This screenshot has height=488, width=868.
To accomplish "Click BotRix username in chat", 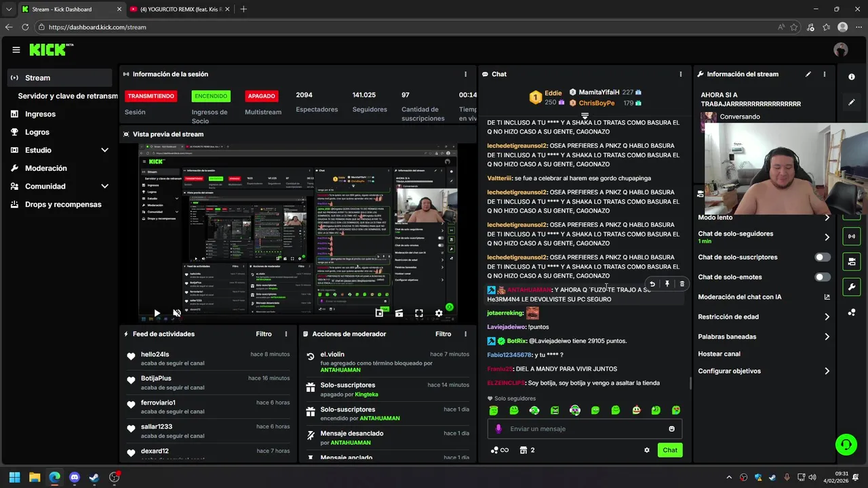I will pos(517,341).
